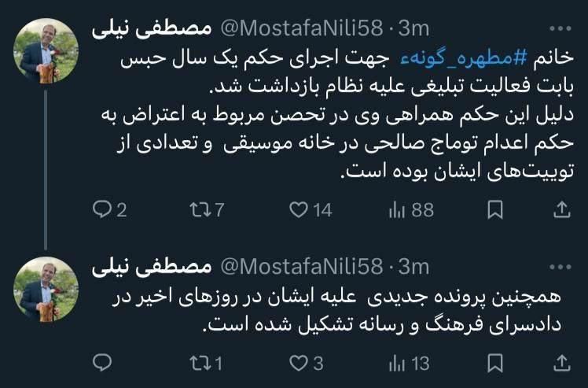Click display name مصطفی نیلی on second tweet
Screen dimensions: 588x388
(153, 267)
